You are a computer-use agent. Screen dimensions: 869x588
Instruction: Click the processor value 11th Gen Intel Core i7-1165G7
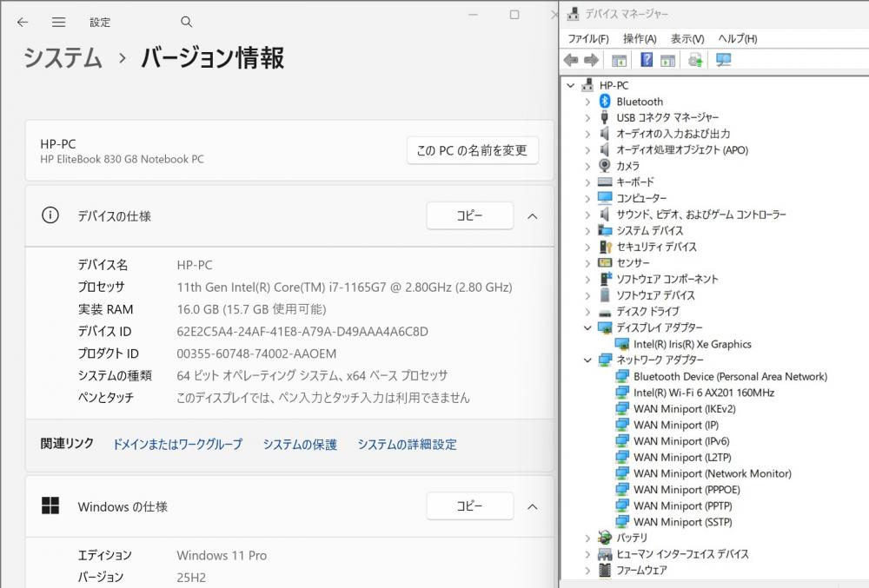tap(345, 287)
